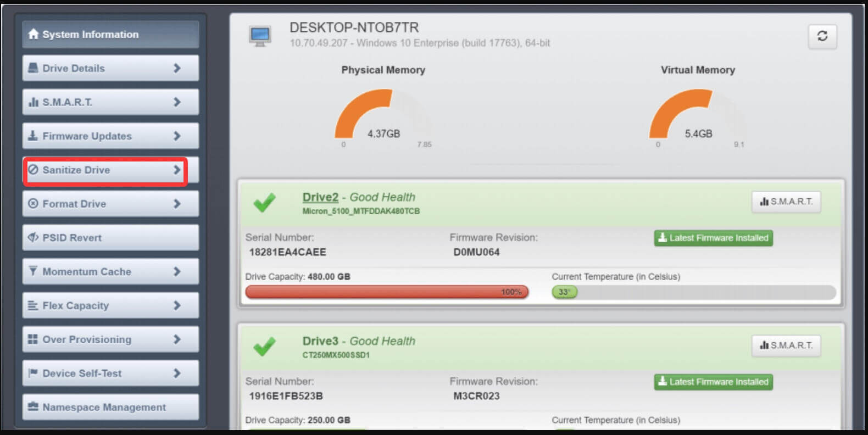Image resolution: width=868 pixels, height=435 pixels.
Task: Open the PSID Revert menu item
Action: pos(110,237)
